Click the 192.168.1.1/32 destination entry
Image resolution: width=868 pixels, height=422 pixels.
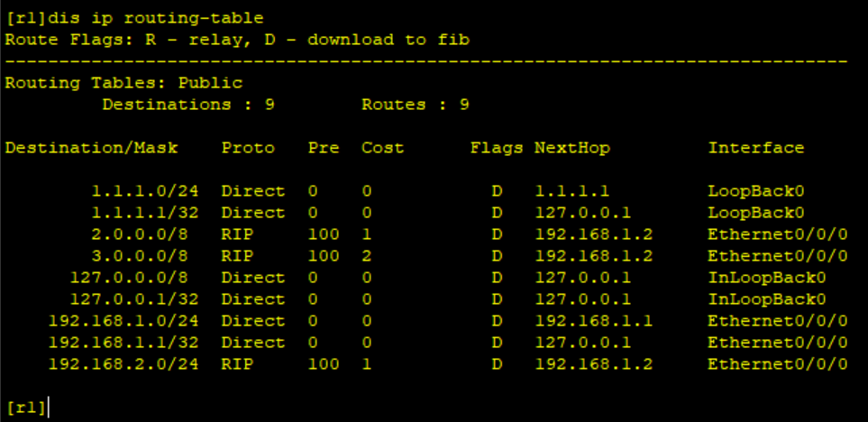[123, 343]
